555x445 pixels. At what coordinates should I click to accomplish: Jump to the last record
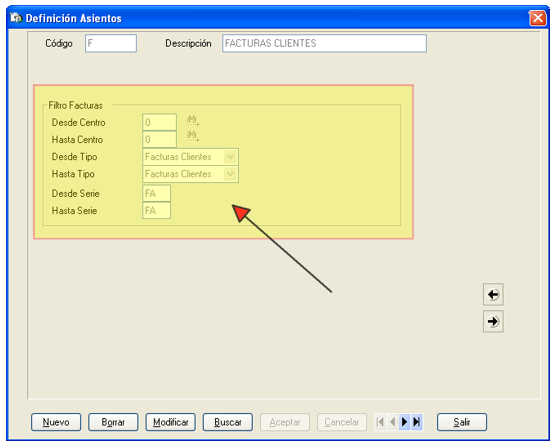(417, 422)
